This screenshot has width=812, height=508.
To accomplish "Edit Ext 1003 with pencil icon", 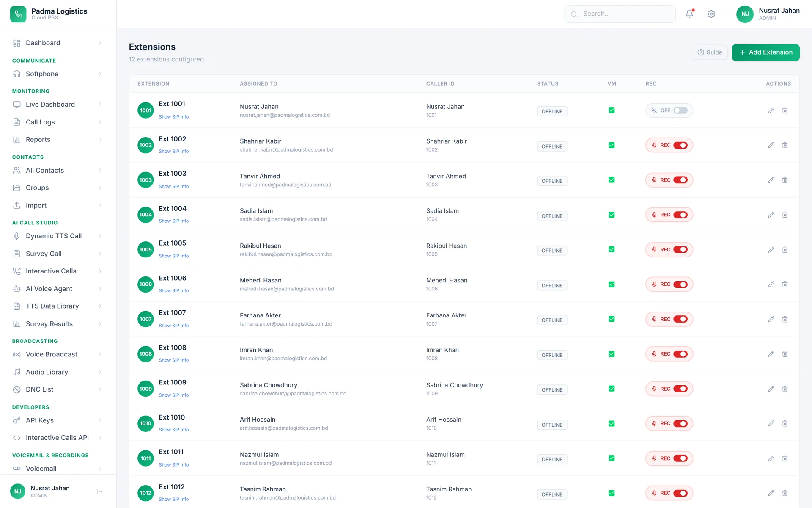I will (x=771, y=180).
